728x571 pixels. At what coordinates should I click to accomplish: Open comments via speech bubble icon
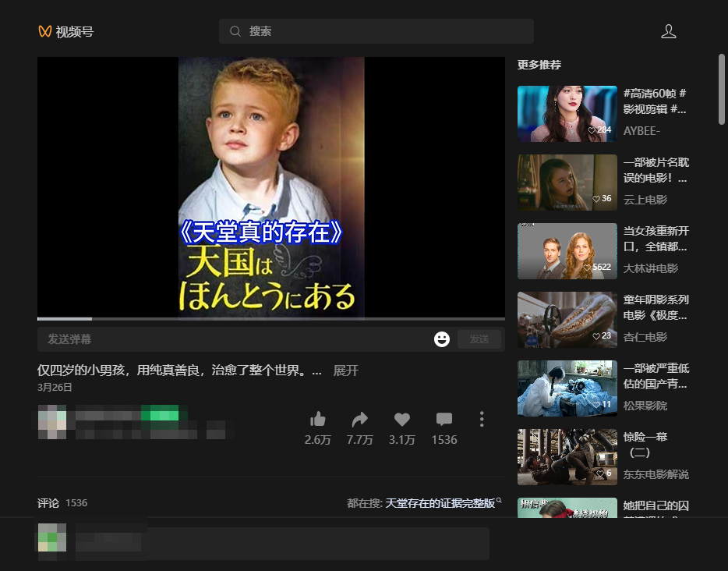click(444, 419)
